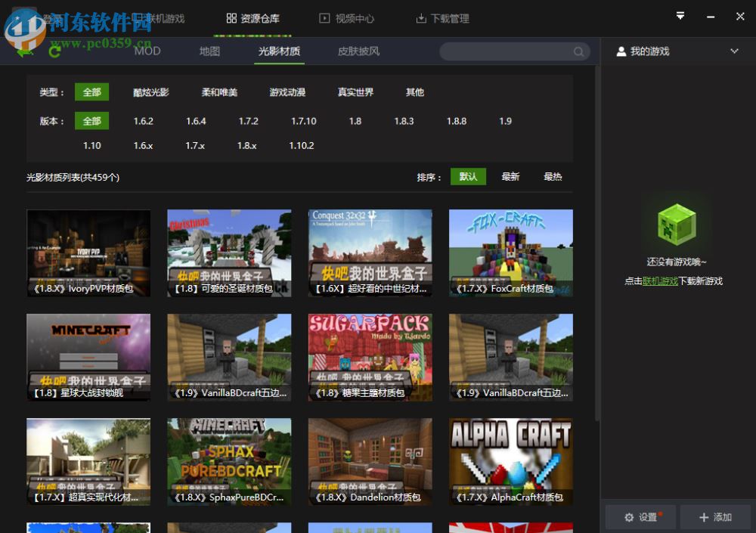Filter by version 1.8.8
This screenshot has height=533, width=756.
pos(457,121)
